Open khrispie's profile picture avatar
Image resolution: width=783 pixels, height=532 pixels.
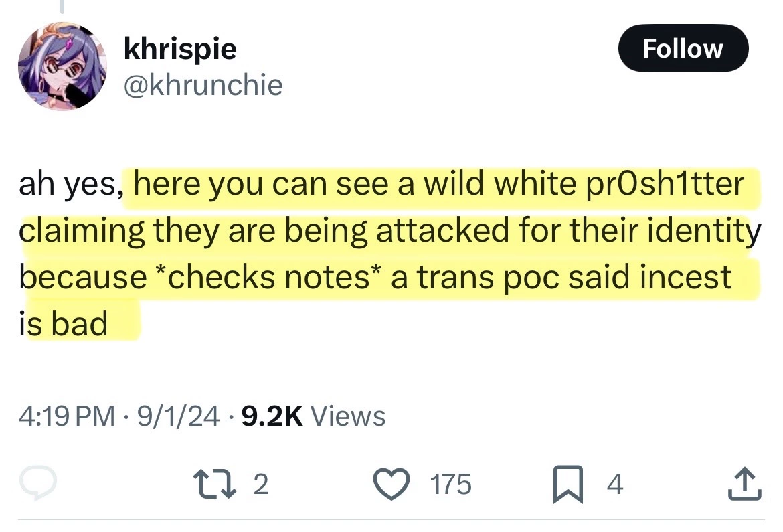click(62, 66)
